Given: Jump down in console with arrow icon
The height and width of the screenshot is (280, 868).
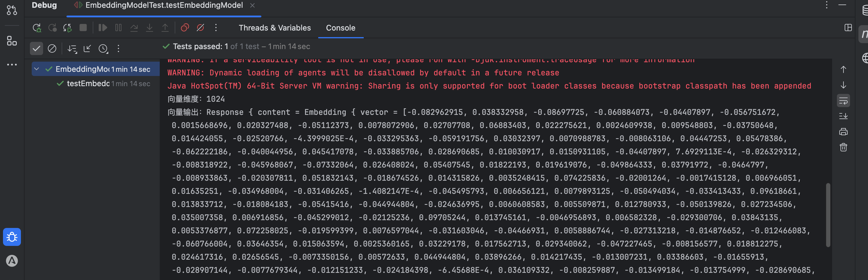Looking at the screenshot, I should (x=843, y=85).
